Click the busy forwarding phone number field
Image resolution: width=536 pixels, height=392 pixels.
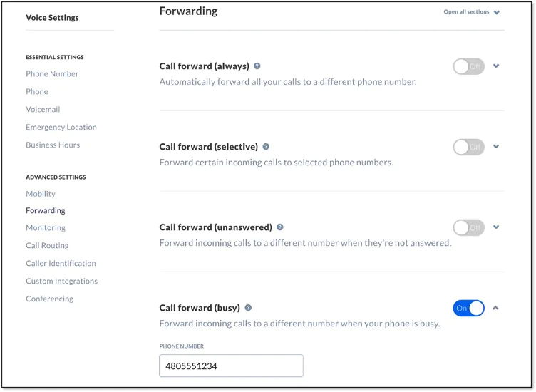point(231,366)
